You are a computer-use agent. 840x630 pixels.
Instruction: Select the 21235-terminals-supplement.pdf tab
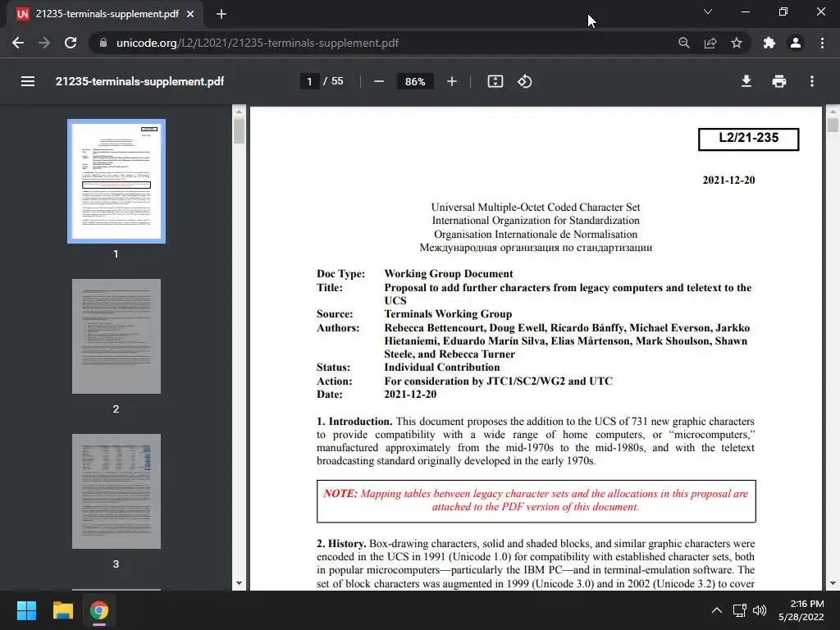[x=105, y=14]
